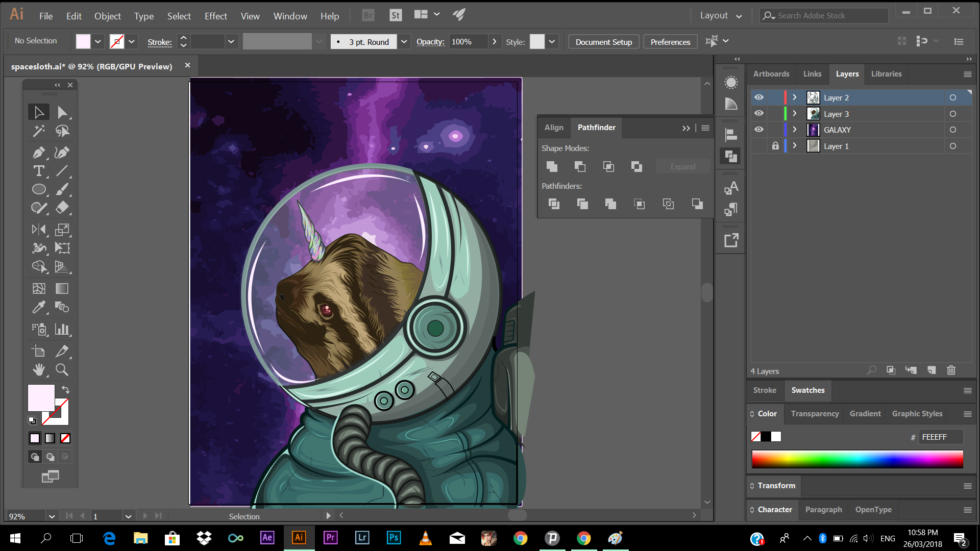
Task: Click the Minus Front shape mode icon
Action: [x=580, y=166]
